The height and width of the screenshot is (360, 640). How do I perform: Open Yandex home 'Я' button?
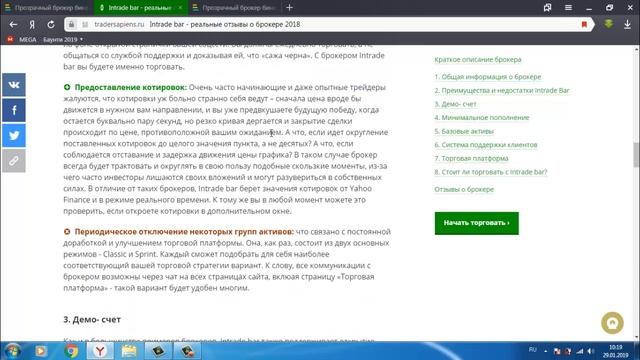[32, 24]
